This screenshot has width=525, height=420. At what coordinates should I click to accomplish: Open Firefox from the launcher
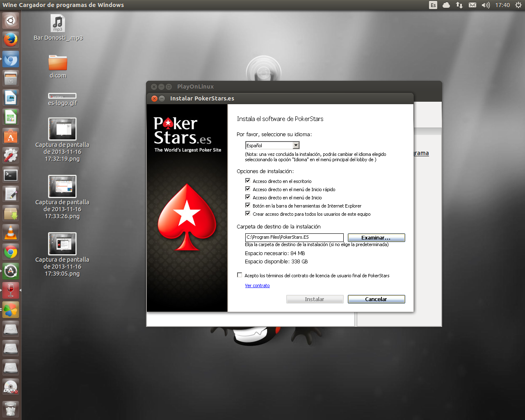click(11, 40)
